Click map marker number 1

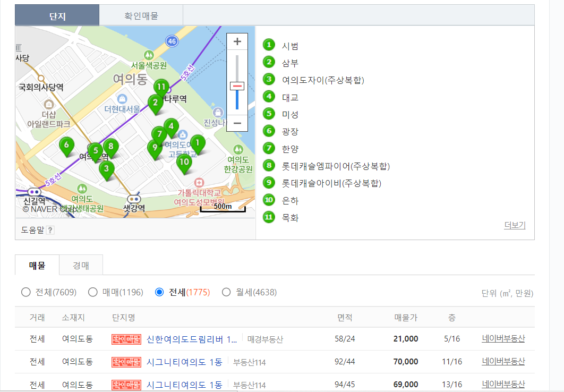click(197, 143)
